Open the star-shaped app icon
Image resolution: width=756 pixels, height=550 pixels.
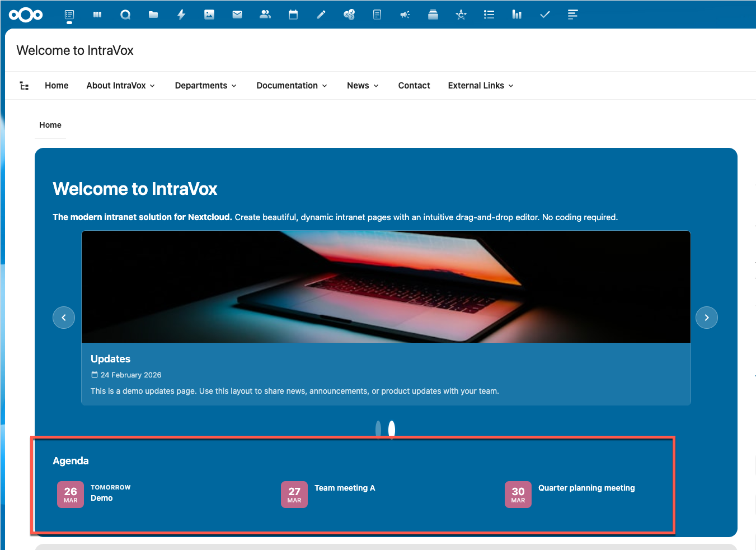click(x=461, y=15)
